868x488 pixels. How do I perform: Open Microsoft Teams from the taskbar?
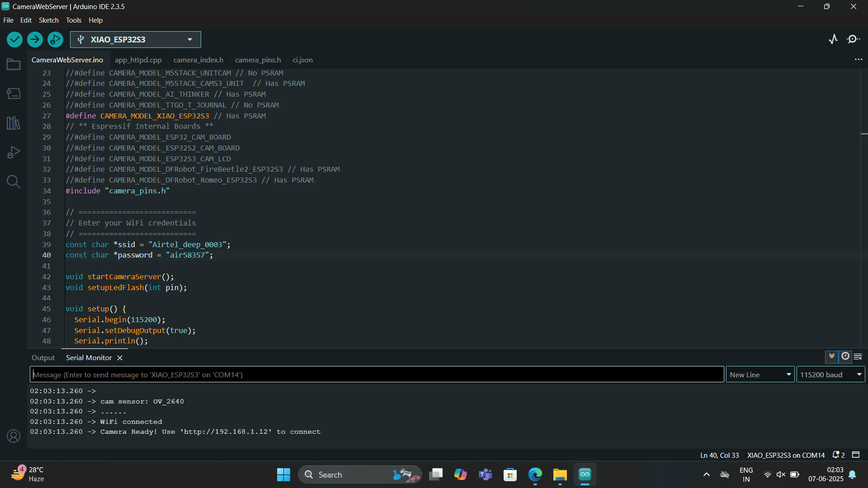[x=486, y=474]
